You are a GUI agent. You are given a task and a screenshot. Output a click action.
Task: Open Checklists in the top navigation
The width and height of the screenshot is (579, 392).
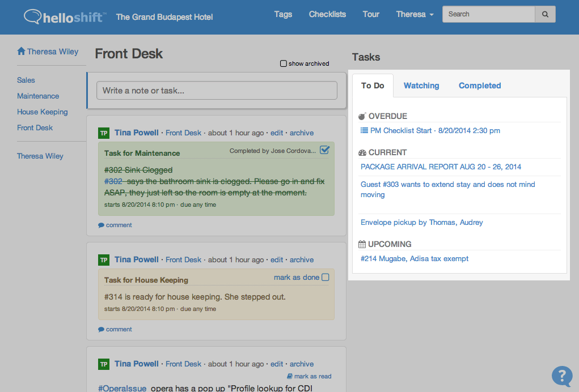[327, 14]
